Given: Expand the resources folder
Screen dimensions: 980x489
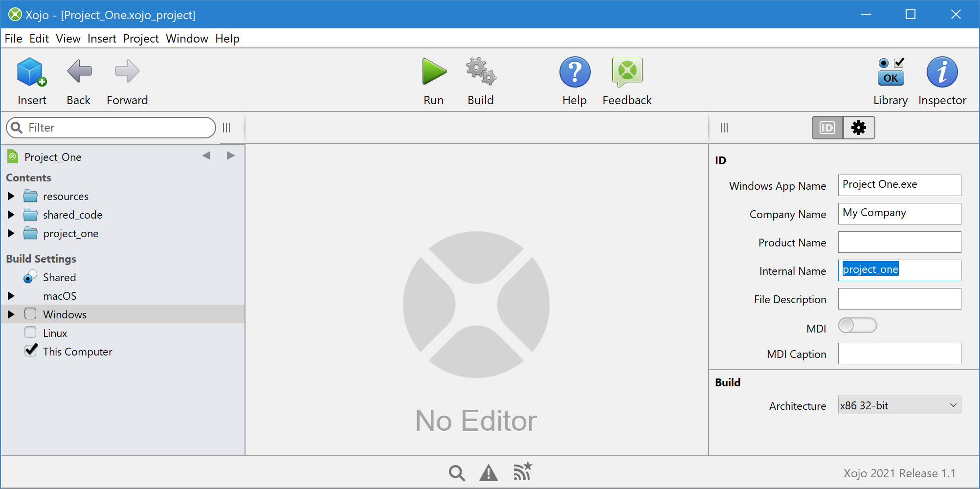Looking at the screenshot, I should (x=11, y=196).
